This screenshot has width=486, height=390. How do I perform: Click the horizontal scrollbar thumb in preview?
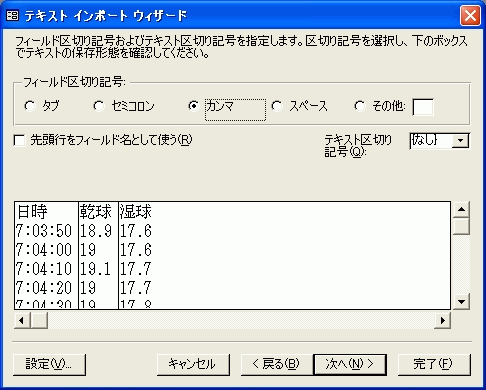pos(39,321)
